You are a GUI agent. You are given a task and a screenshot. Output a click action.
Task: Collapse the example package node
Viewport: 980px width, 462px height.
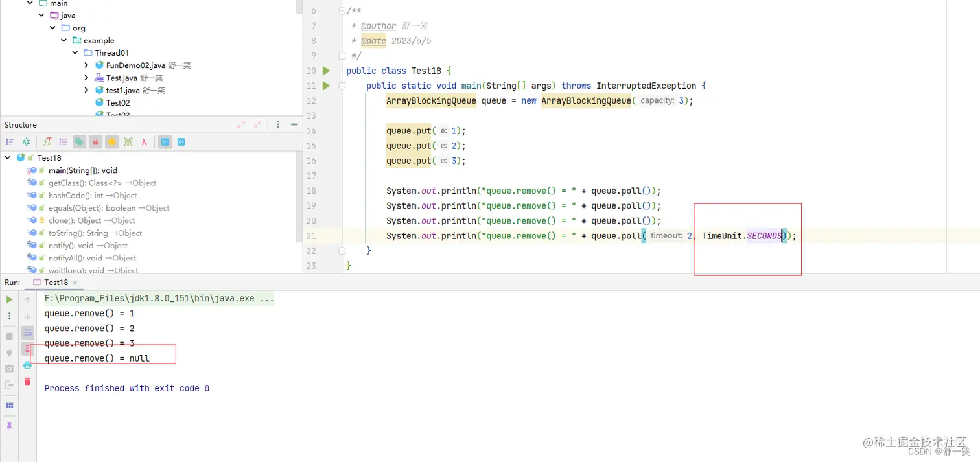64,40
